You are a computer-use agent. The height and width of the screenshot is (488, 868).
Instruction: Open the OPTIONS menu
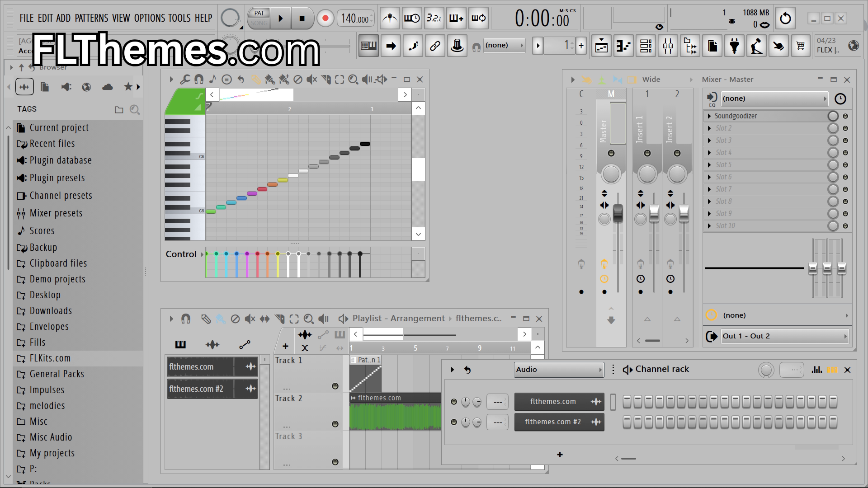150,18
